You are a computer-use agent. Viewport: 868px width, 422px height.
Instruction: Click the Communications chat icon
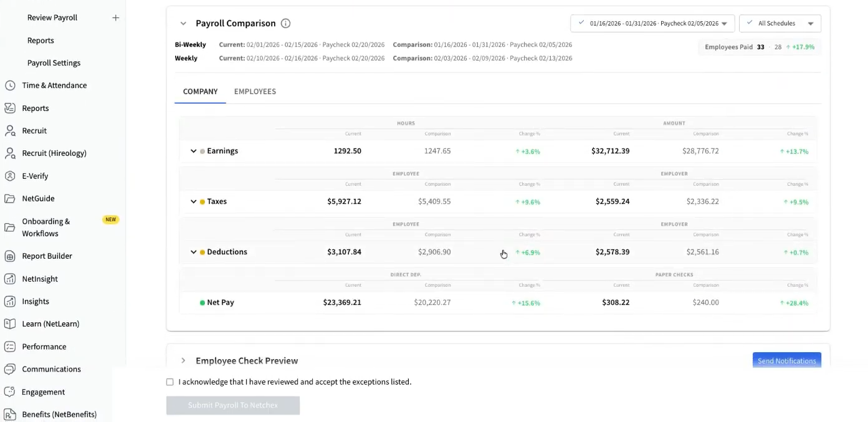pos(10,369)
